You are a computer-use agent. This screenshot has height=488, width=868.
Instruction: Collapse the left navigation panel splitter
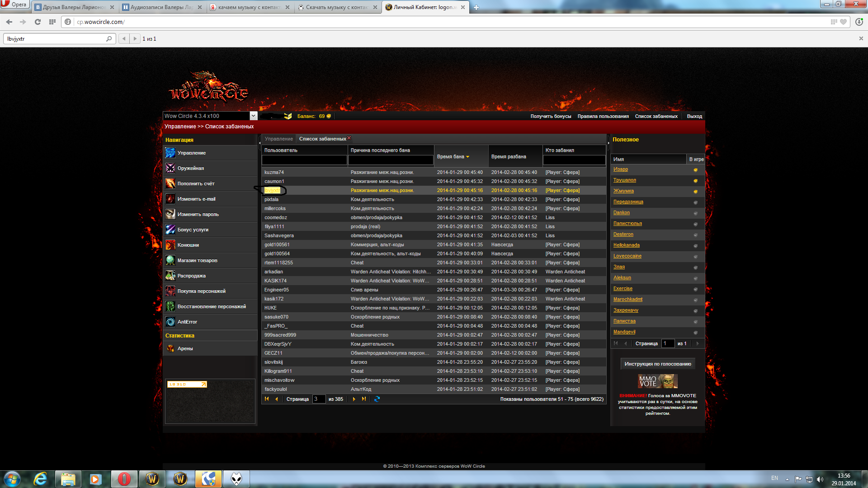259,143
